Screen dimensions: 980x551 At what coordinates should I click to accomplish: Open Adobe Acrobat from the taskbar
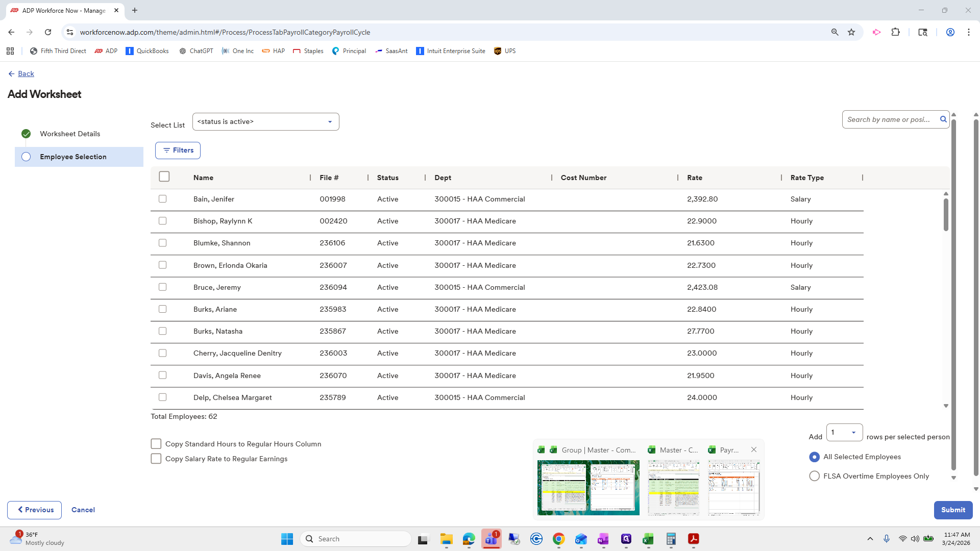(693, 539)
